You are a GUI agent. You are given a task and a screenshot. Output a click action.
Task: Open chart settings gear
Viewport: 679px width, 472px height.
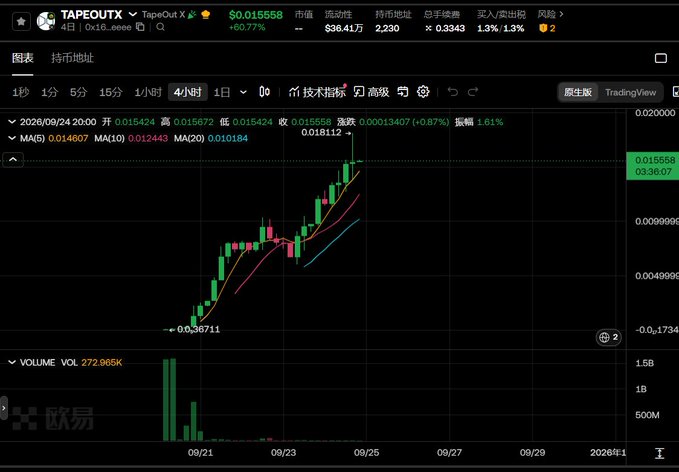[x=423, y=92]
